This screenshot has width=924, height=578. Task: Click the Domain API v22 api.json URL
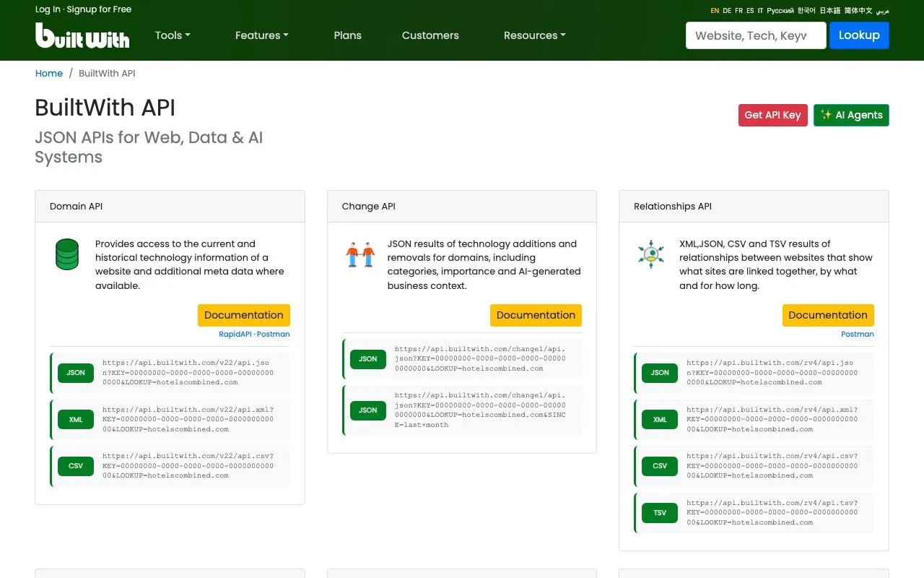188,373
